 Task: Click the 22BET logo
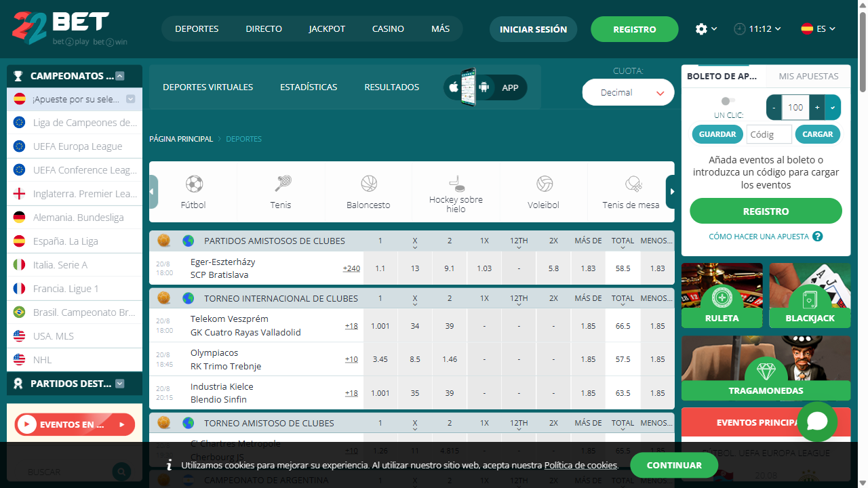[69, 29]
